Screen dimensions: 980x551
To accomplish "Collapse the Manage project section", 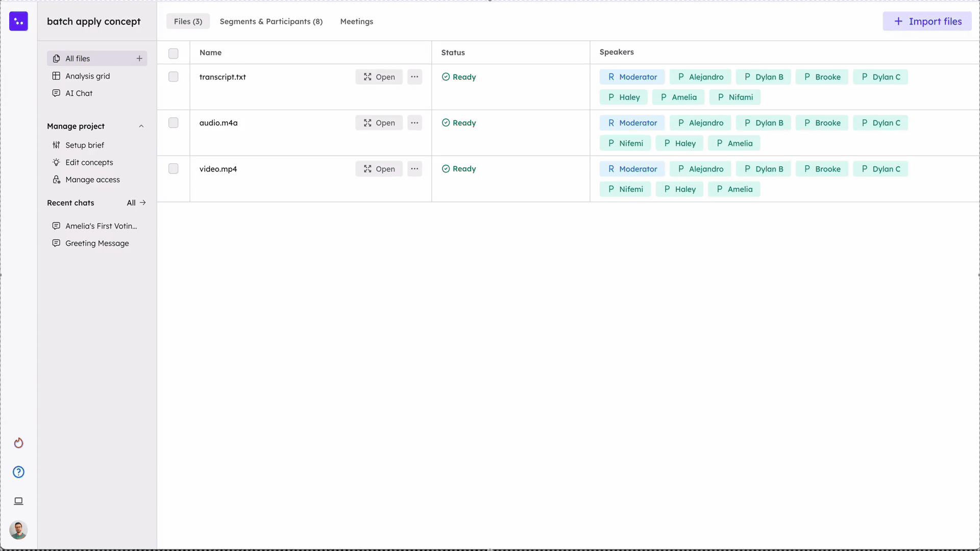I will [141, 126].
